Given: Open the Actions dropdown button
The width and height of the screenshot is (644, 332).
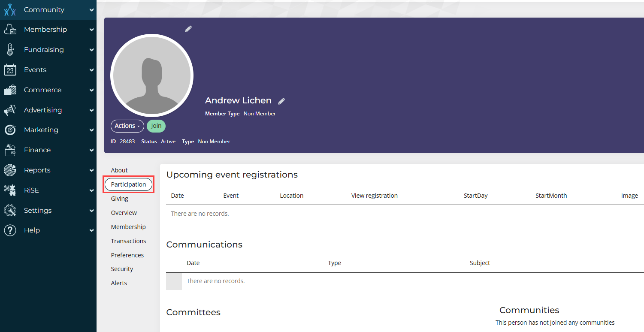Looking at the screenshot, I should pyautogui.click(x=127, y=126).
